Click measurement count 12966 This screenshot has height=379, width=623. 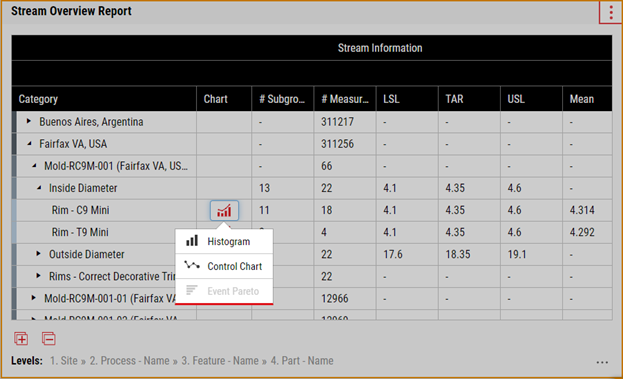(335, 299)
